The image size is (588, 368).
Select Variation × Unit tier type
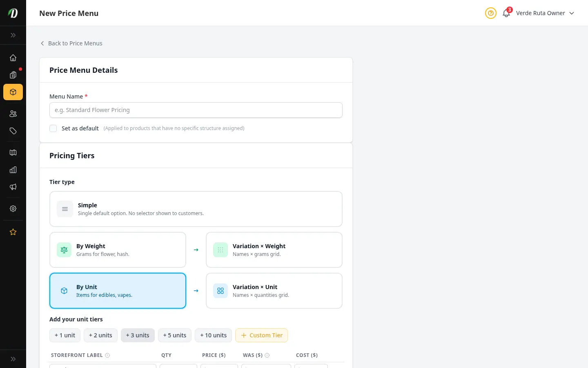tap(274, 291)
